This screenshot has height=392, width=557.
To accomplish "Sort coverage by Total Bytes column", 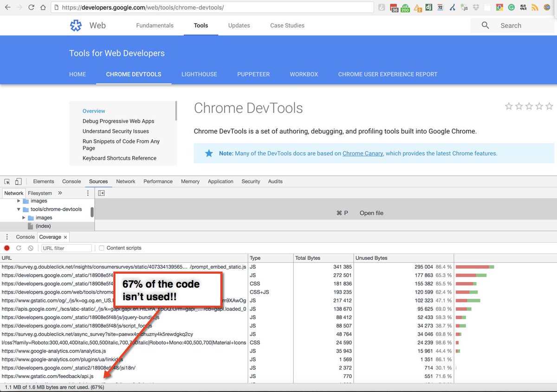I will 323,258.
